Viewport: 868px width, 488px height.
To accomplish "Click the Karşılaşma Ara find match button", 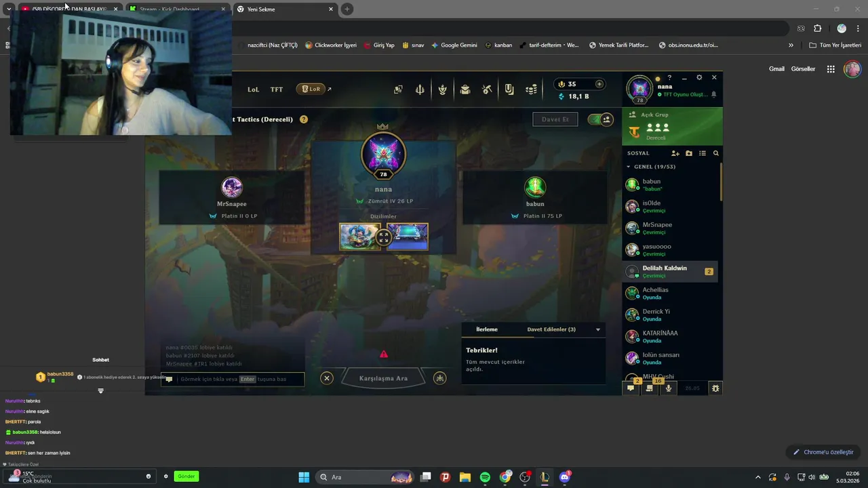I will [x=383, y=378].
